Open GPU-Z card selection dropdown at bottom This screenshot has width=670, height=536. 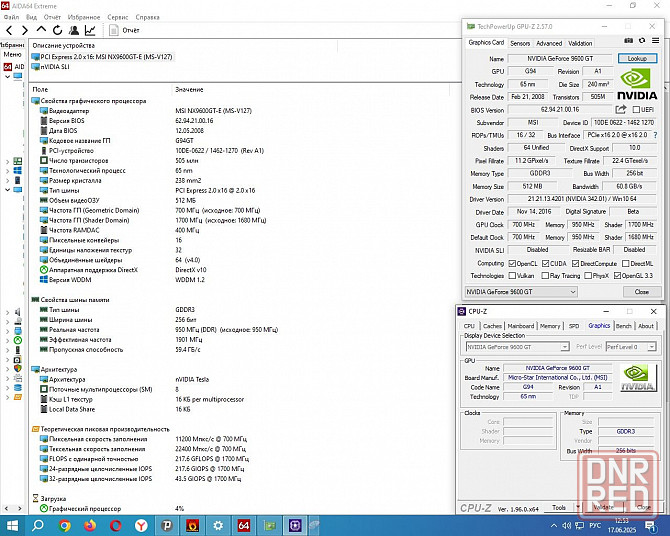click(521, 292)
